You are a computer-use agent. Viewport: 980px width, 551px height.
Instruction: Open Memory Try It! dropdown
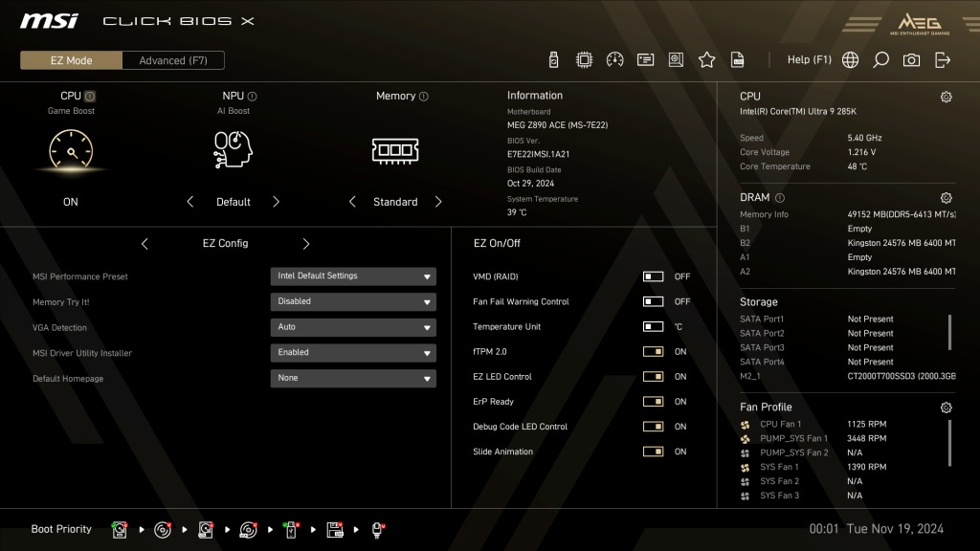pyautogui.click(x=353, y=301)
